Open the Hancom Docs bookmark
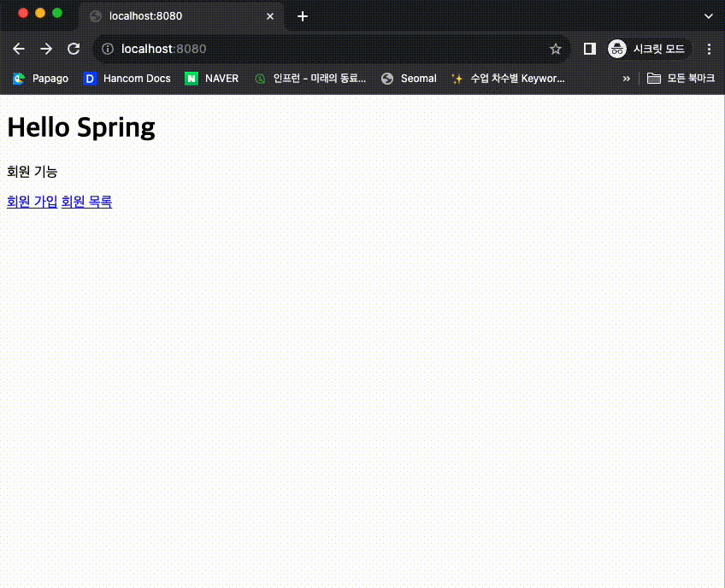725x588 pixels. 127,79
